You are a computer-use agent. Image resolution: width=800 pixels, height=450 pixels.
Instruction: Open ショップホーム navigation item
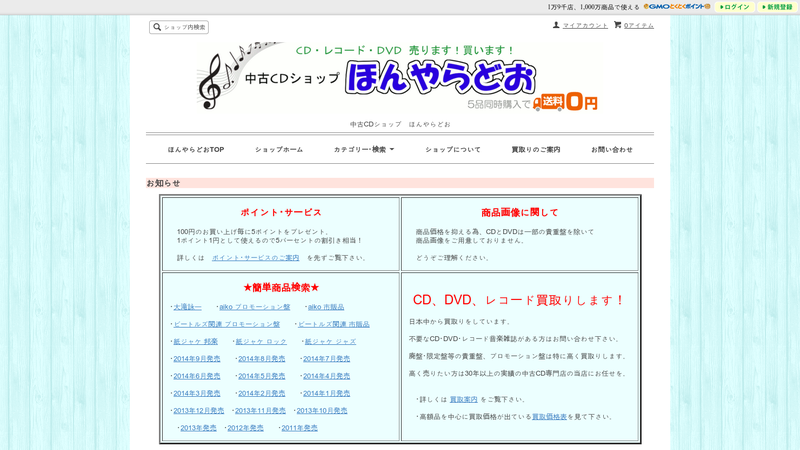tap(279, 149)
